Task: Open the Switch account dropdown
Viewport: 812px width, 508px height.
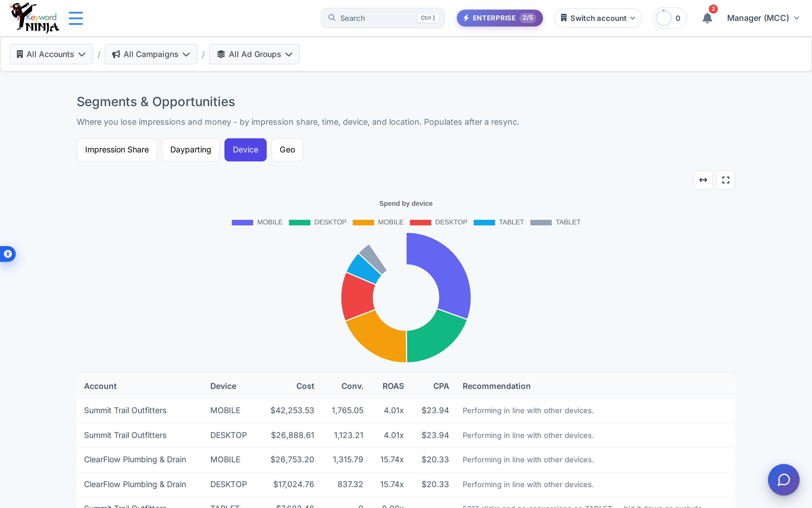Action: click(598, 18)
